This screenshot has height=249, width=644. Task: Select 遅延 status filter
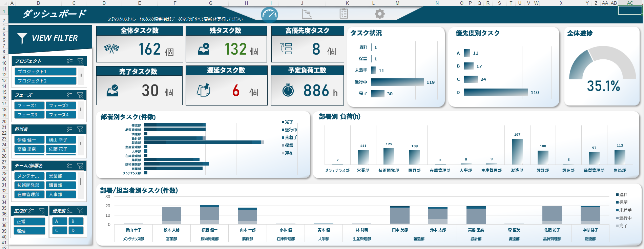(x=29, y=231)
